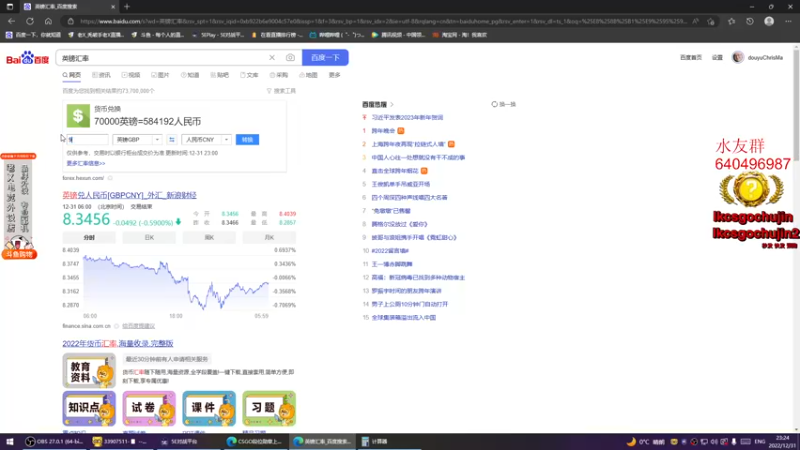This screenshot has height=450, width=800.
Task: Open hot search #2022留言墙#
Action: 390,251
